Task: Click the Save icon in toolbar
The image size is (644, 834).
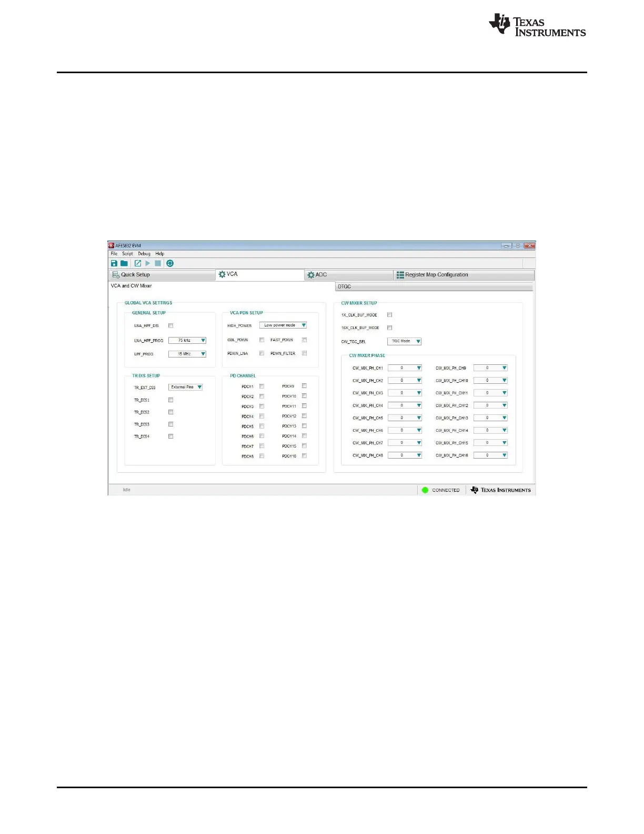Action: tap(114, 263)
